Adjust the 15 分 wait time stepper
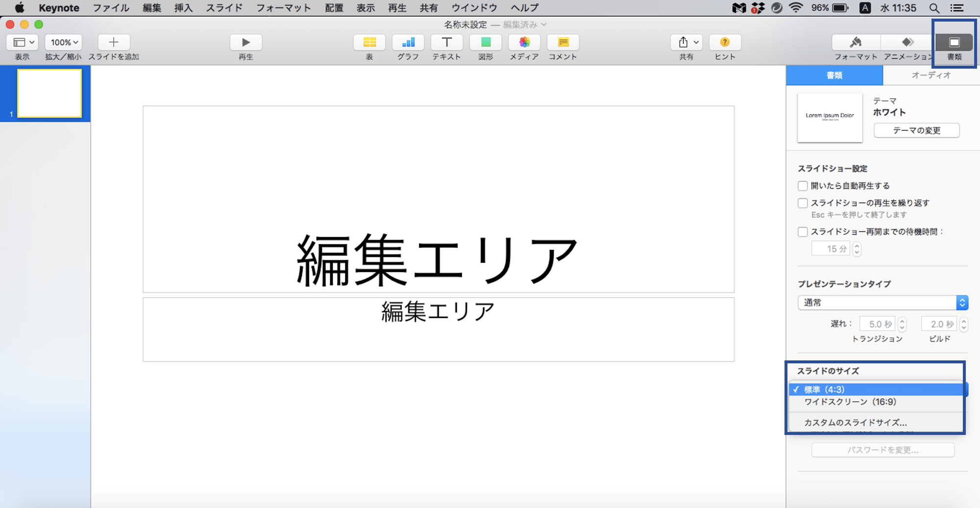The height and width of the screenshot is (508, 980). [x=857, y=249]
